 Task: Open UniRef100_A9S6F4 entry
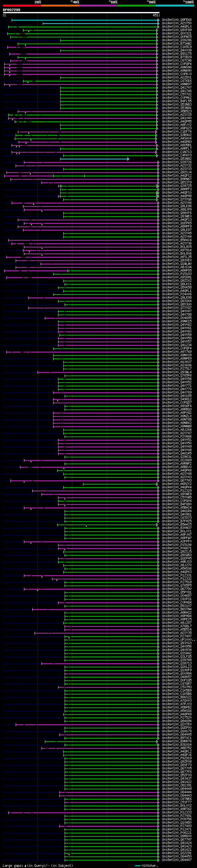pos(177,406)
